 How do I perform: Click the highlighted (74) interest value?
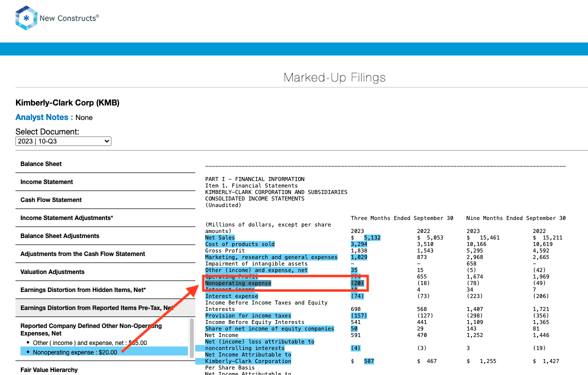pyautogui.click(x=357, y=296)
